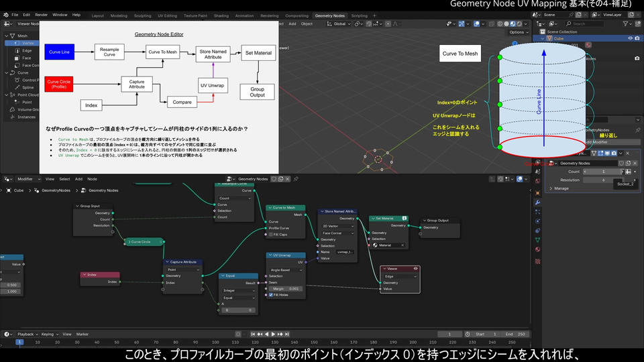Open the Angle Based method dropdown
Screen dimensions: 644x362
286,270
